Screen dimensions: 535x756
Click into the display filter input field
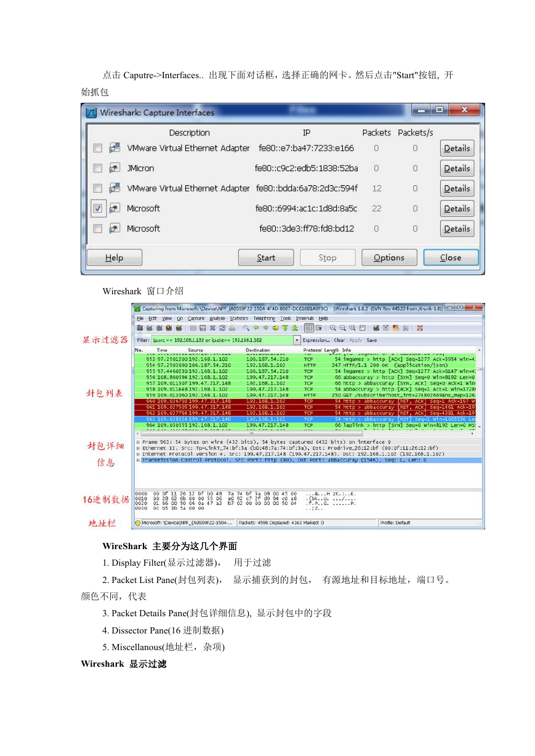(222, 340)
